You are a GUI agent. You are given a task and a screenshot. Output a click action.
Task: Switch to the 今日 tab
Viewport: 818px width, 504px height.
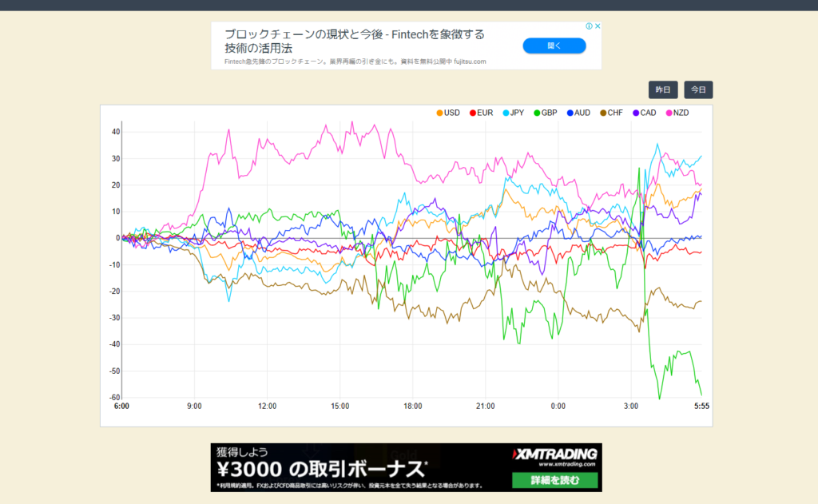coord(697,89)
